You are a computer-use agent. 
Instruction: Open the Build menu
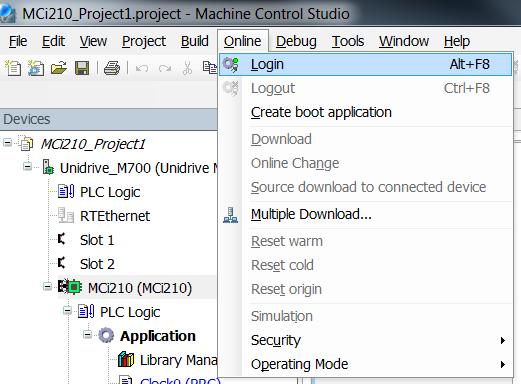point(195,41)
